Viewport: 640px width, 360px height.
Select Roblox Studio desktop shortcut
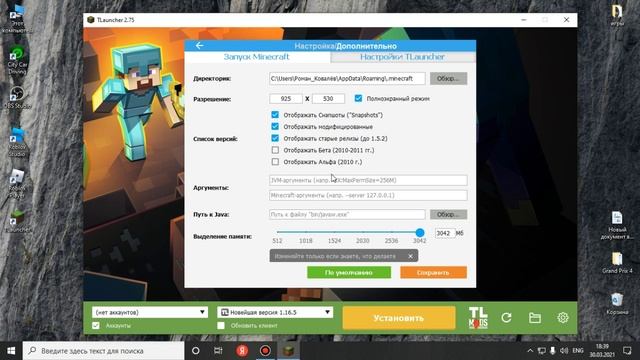pyautogui.click(x=17, y=142)
